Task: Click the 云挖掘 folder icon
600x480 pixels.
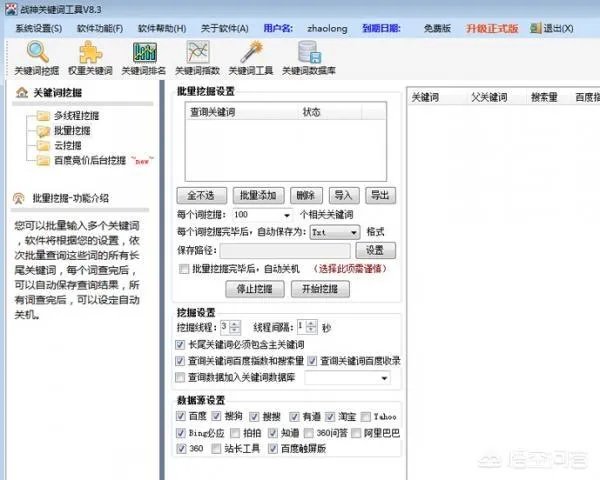Action: coord(43,145)
